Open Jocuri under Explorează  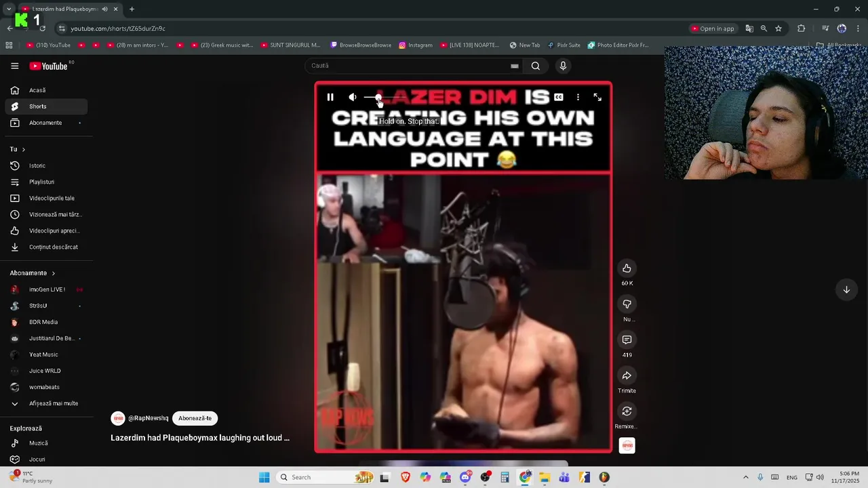click(46, 460)
